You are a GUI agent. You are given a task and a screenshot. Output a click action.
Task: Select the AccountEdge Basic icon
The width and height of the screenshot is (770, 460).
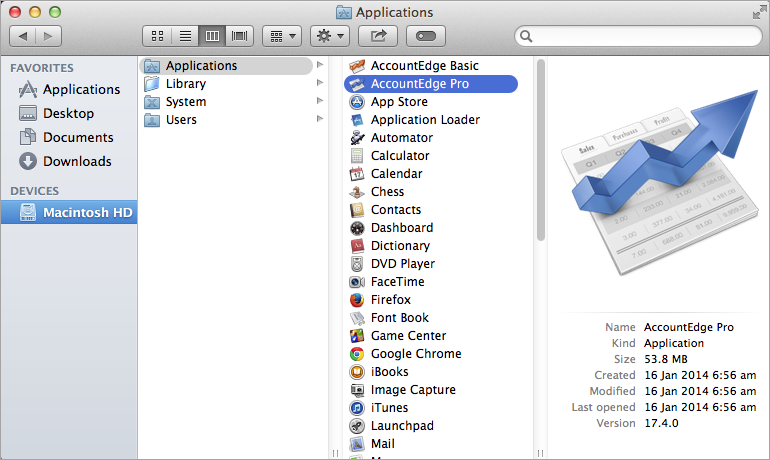pos(357,66)
